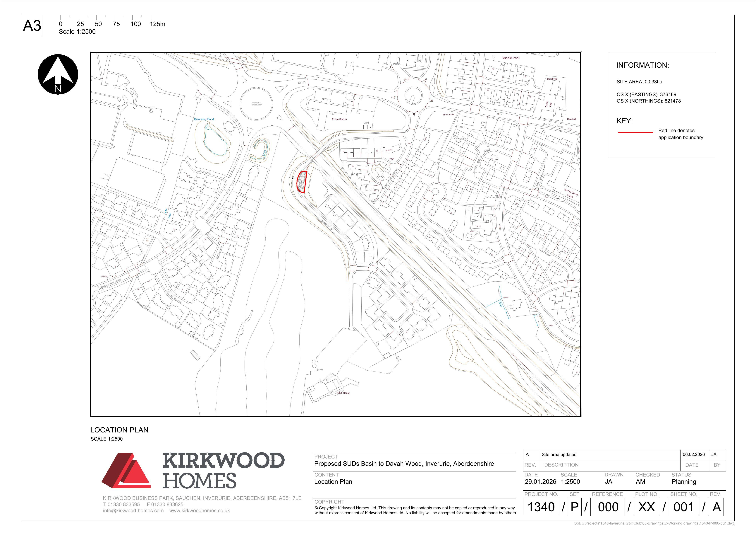Select the drawing date 29.01.2026
Image resolution: width=756 pixels, height=535 pixels.
click(x=540, y=482)
